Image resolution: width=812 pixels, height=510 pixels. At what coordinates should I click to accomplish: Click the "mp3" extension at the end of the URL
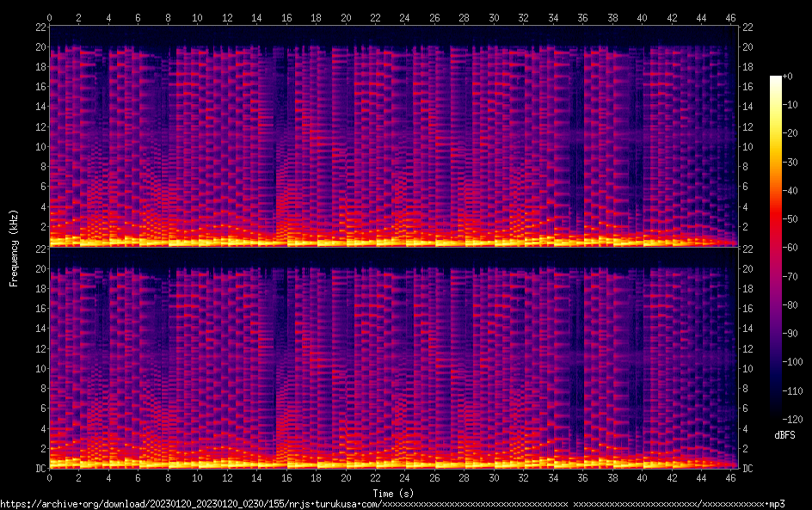(777, 503)
